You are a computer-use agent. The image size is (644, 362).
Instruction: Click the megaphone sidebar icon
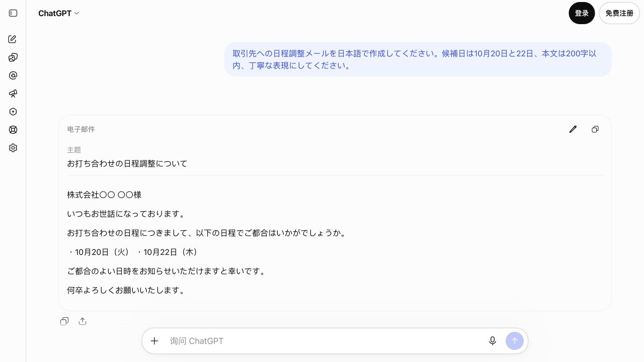[13, 94]
